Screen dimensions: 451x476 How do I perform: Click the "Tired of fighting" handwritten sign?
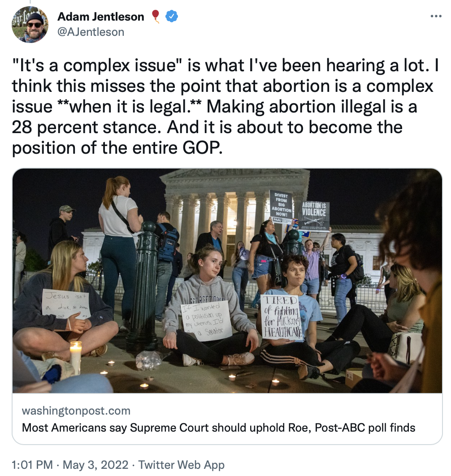282,317
